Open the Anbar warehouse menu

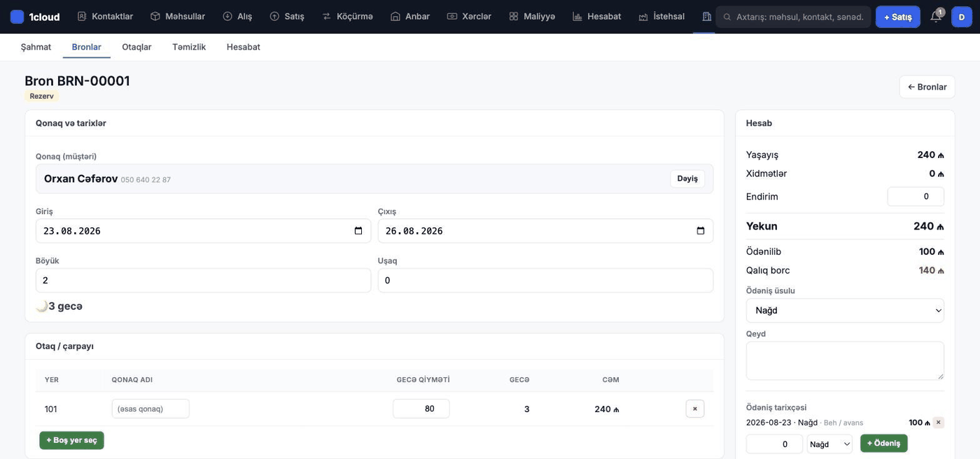pos(410,16)
